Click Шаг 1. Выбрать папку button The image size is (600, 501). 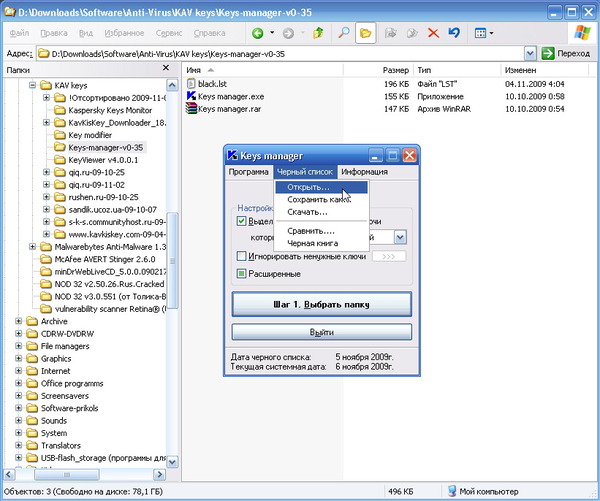click(x=321, y=304)
